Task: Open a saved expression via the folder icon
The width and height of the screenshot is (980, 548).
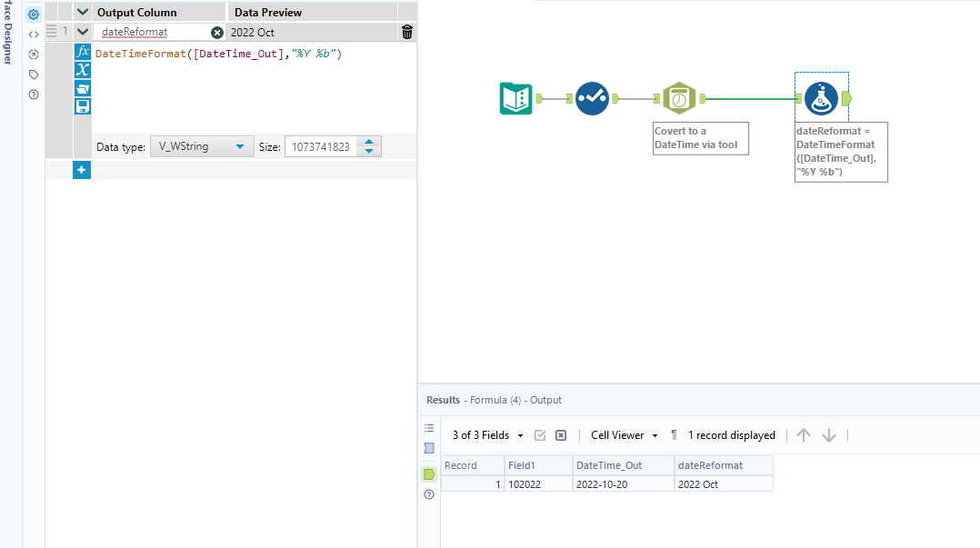Action: coord(82,88)
